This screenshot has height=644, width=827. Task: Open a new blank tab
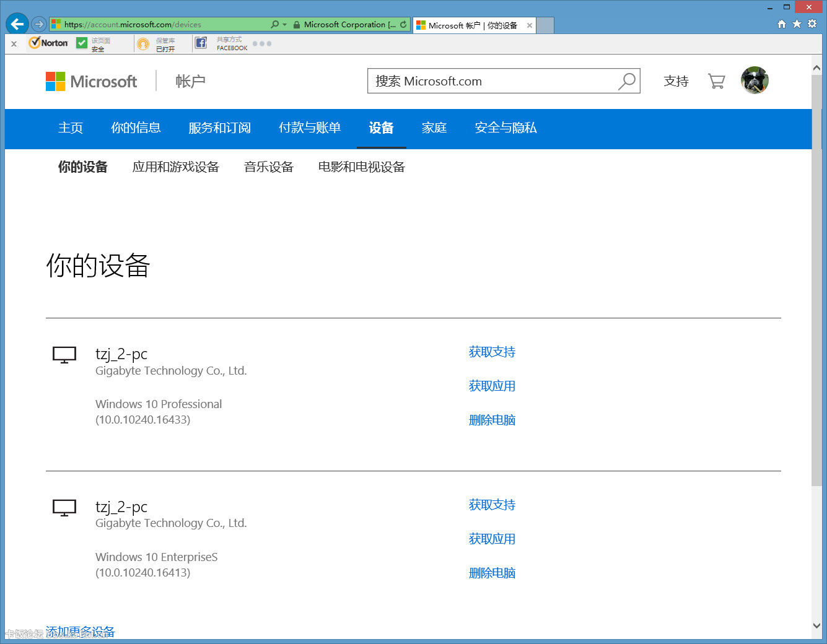tap(545, 25)
